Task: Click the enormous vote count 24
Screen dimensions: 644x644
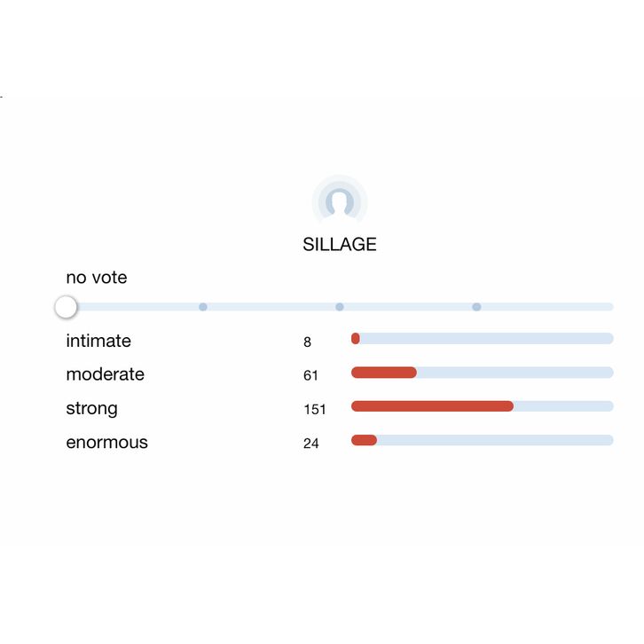Action: pos(310,444)
